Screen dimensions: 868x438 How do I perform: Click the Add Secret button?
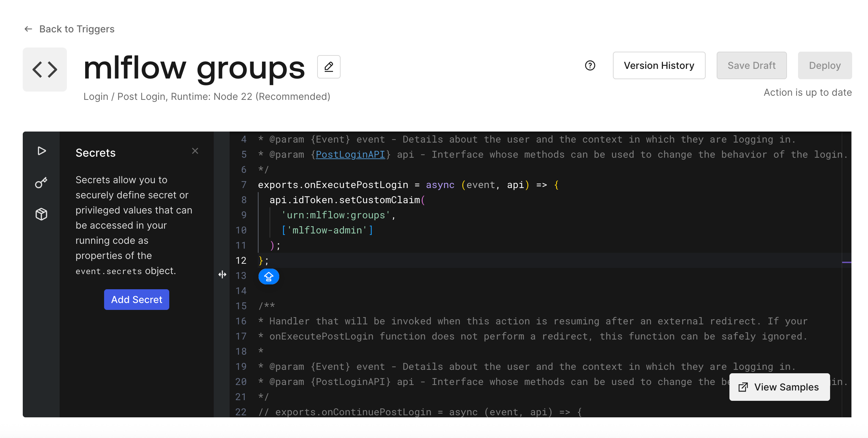coord(137,300)
